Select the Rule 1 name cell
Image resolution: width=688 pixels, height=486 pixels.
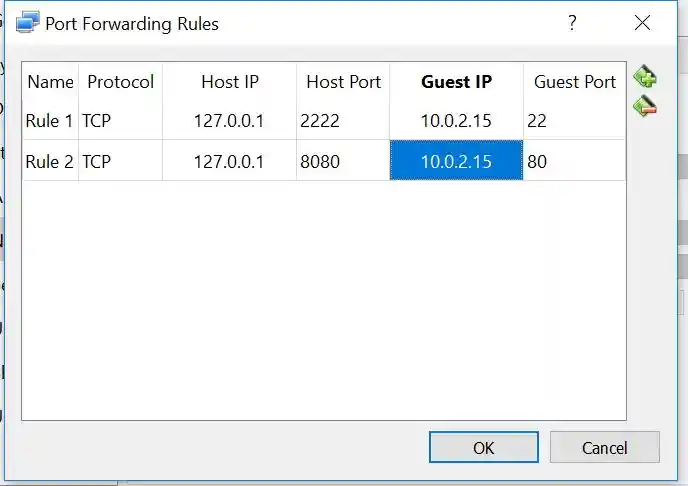50,121
